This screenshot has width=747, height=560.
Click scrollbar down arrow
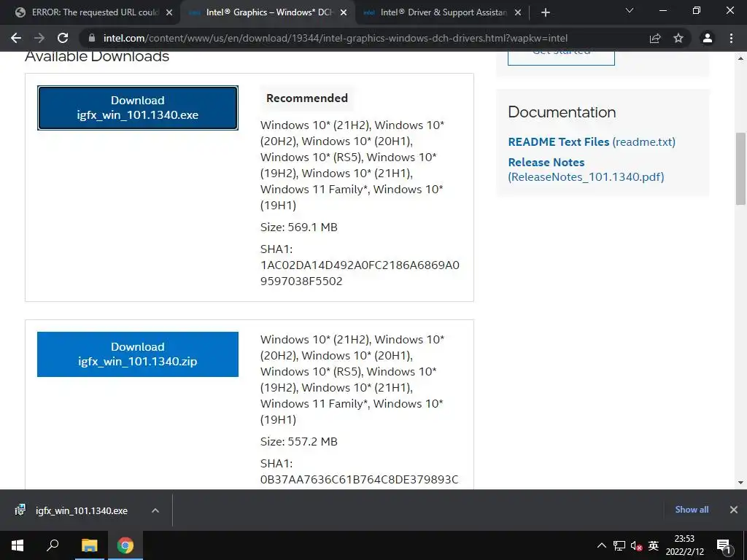[x=740, y=483]
